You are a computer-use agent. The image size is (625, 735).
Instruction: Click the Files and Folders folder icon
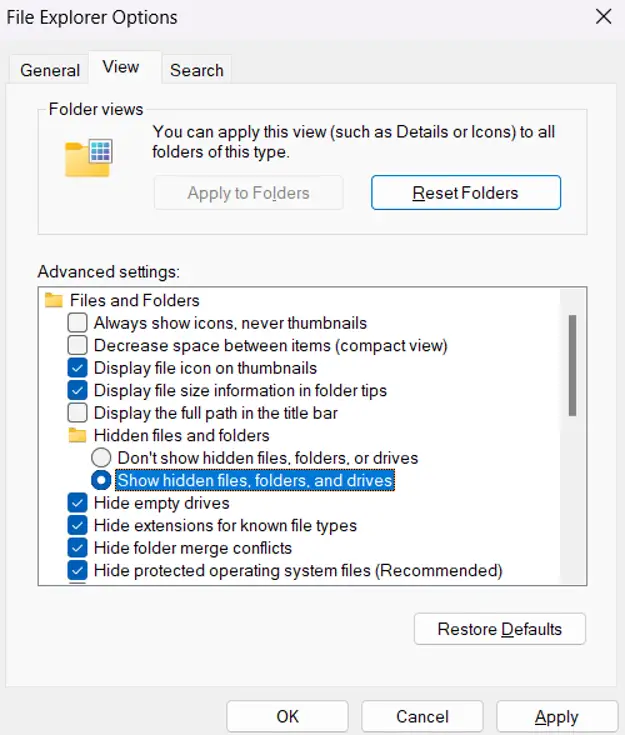(x=53, y=300)
